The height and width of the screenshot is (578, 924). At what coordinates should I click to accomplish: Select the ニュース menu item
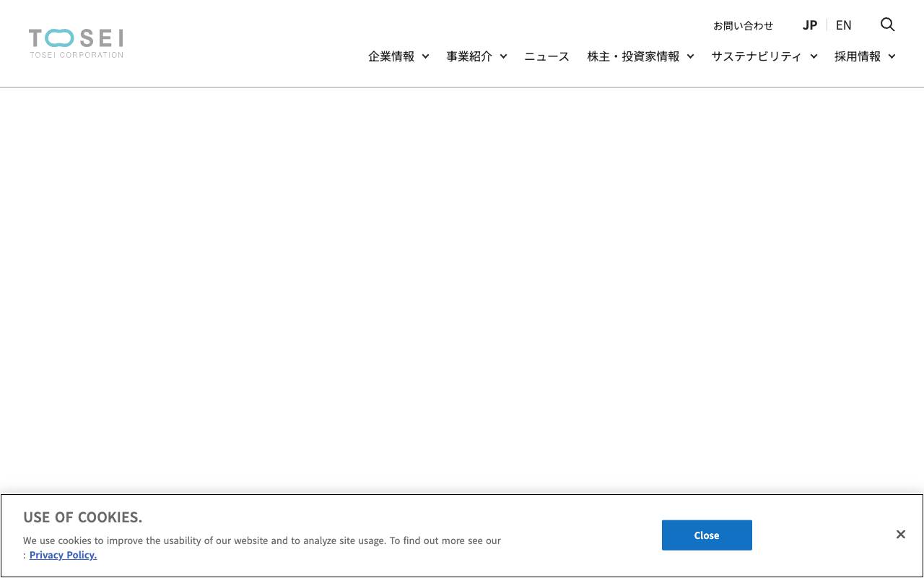click(546, 56)
